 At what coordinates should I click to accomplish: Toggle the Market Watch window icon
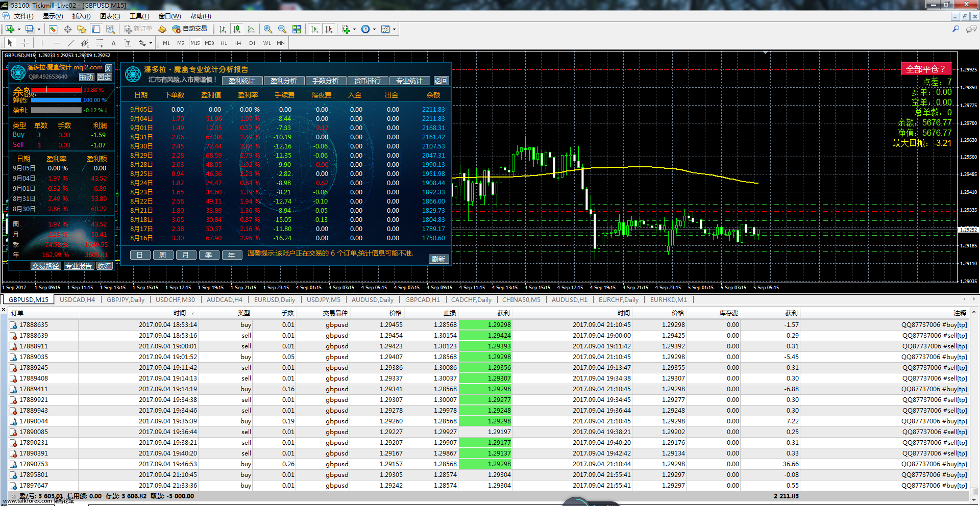click(53, 29)
